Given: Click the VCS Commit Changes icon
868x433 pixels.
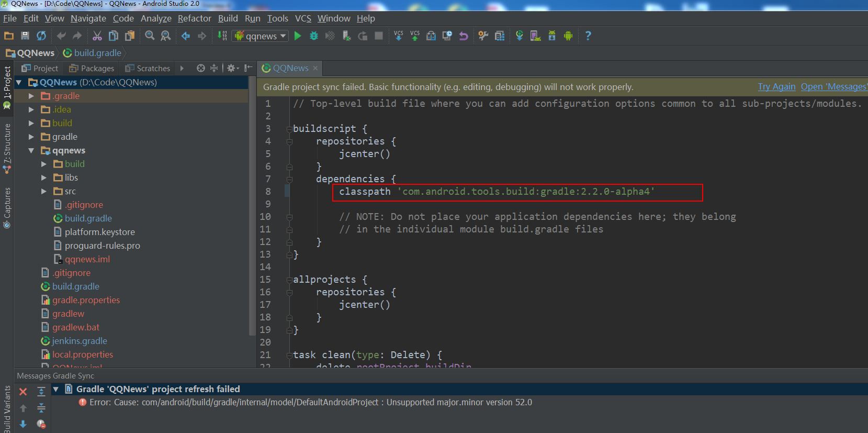Looking at the screenshot, I should 415,36.
